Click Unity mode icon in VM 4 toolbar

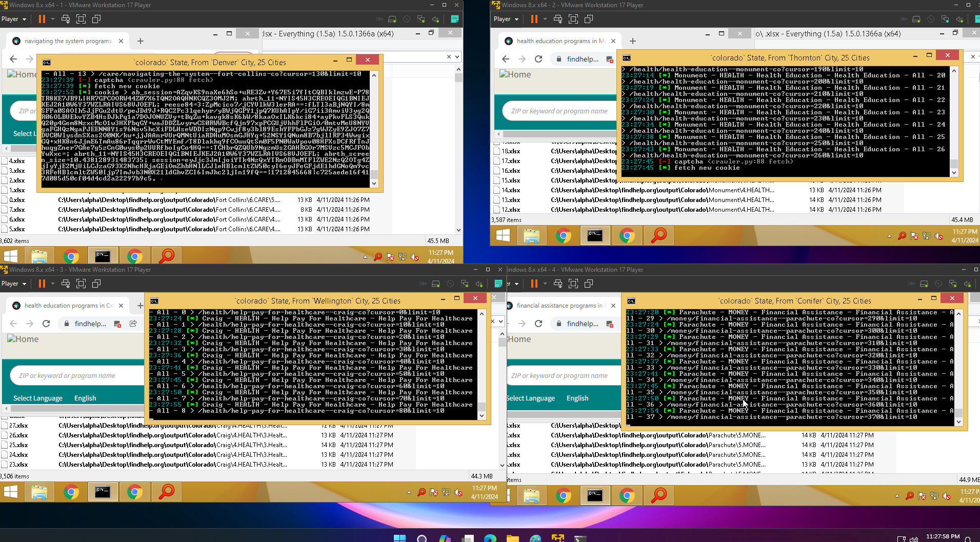pyautogui.click(x=589, y=284)
